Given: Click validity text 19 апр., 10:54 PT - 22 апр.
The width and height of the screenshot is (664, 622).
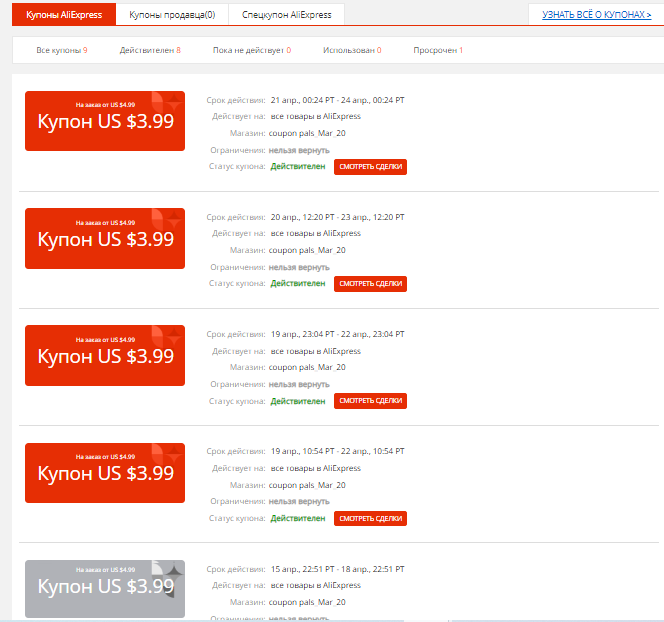Looking at the screenshot, I should click(338, 451).
